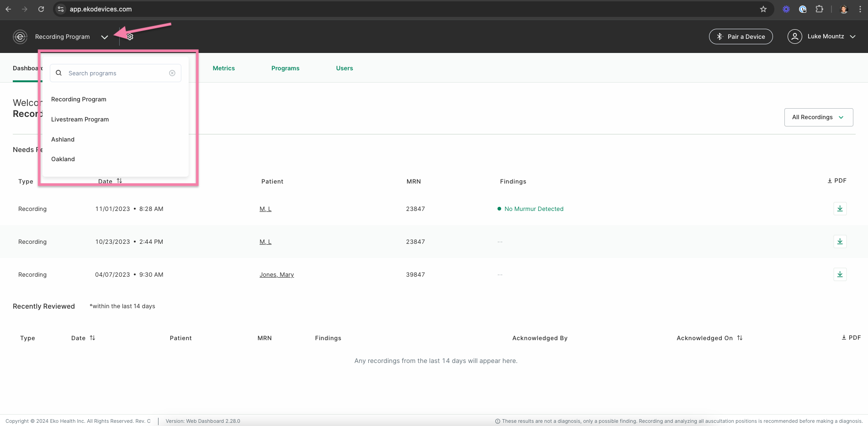Image resolution: width=868 pixels, height=426 pixels.
Task: Collapse the Recording Program dropdown chevron
Action: (x=105, y=37)
